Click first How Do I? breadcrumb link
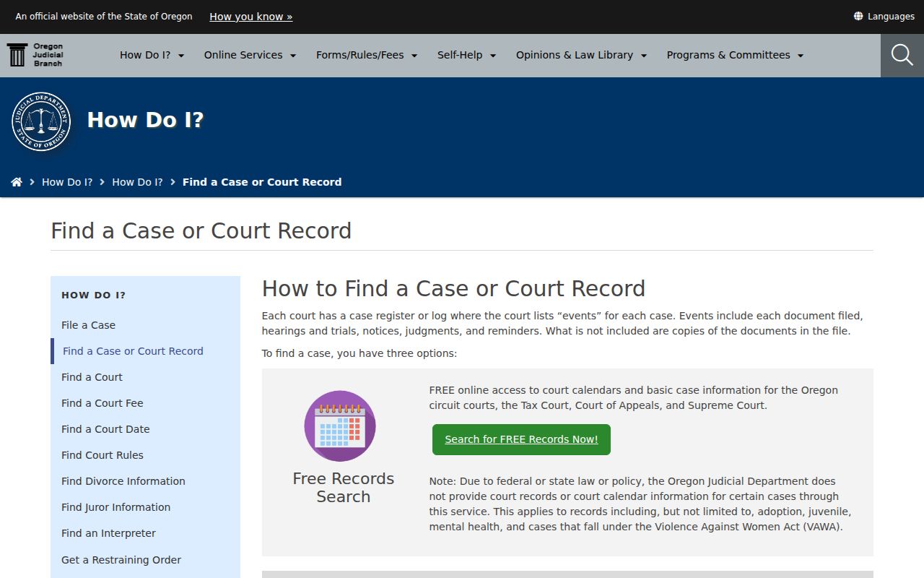The width and height of the screenshot is (924, 578). click(x=67, y=182)
